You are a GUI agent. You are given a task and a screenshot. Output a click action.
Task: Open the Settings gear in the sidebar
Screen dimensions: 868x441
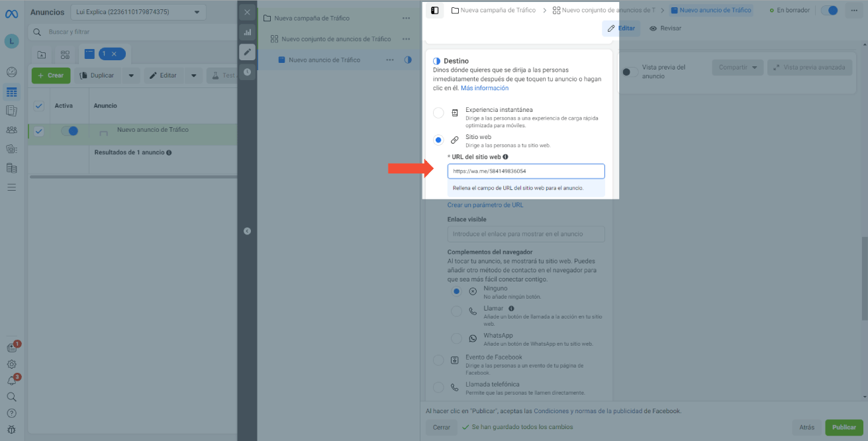tap(11, 364)
